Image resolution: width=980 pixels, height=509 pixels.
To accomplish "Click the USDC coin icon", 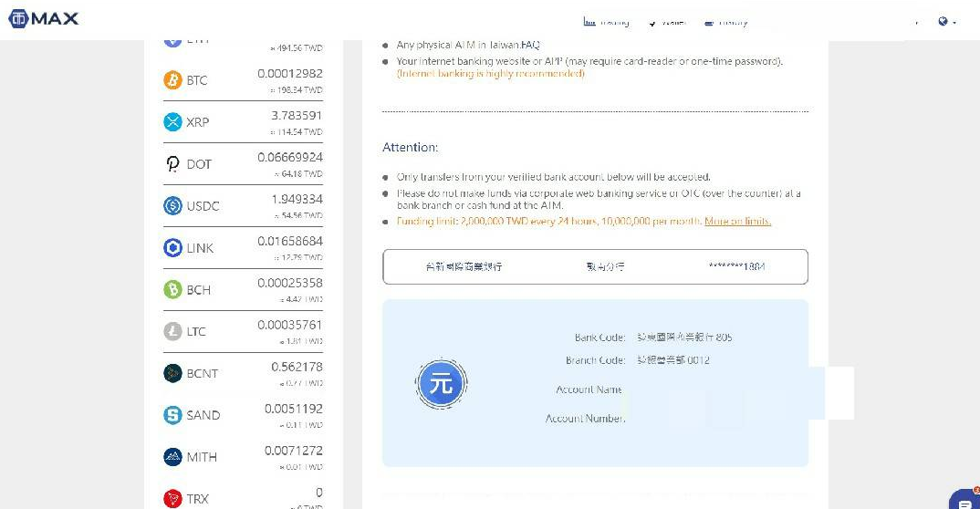I will [172, 205].
